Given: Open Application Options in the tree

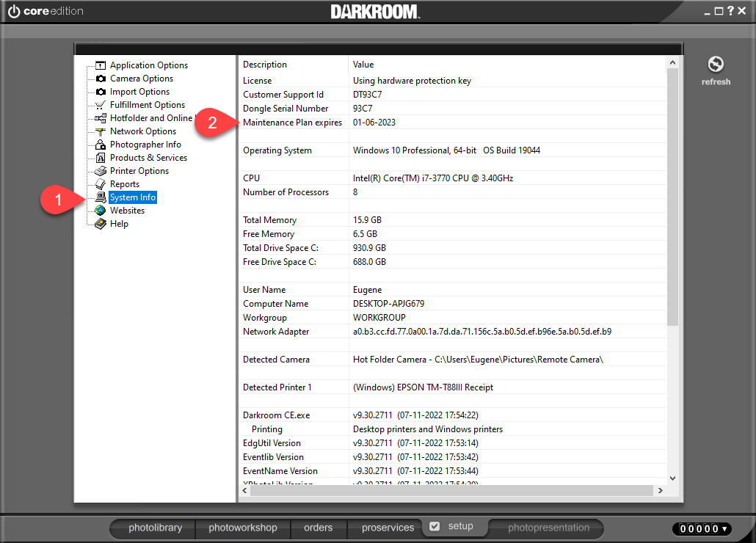Looking at the screenshot, I should click(149, 65).
